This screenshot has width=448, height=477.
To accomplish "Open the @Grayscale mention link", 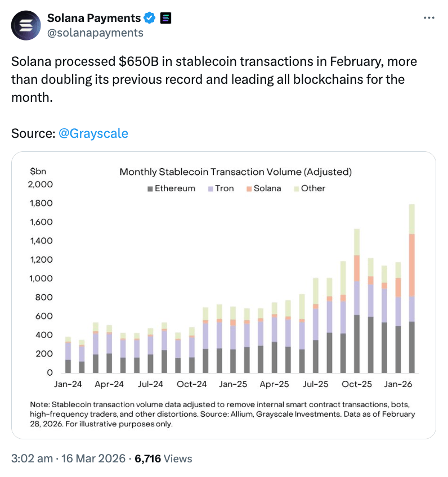I will coord(93,133).
